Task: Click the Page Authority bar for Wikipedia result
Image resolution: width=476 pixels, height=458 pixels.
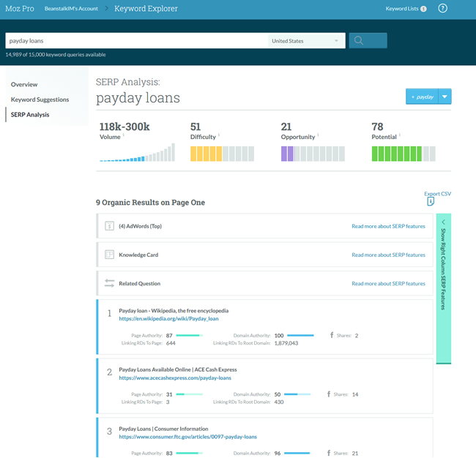Action: click(190, 335)
